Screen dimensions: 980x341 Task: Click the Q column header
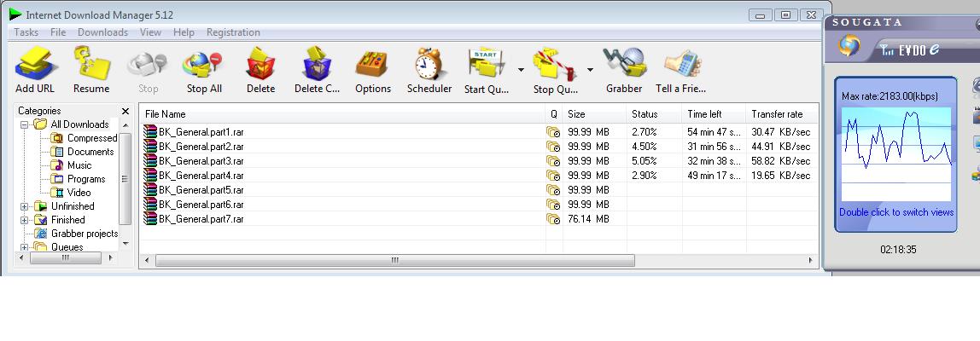pyautogui.click(x=554, y=114)
